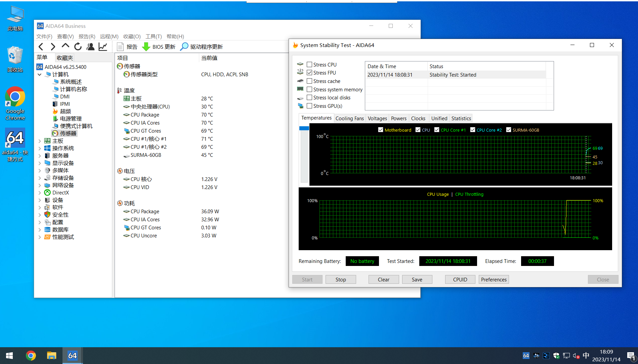
Task: Expand the 服务器 tree node
Action: click(x=40, y=155)
